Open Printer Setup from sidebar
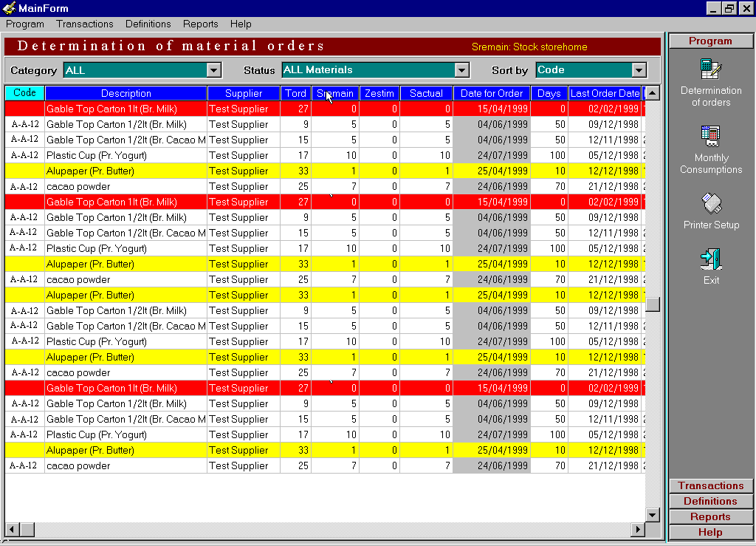 coord(711,202)
